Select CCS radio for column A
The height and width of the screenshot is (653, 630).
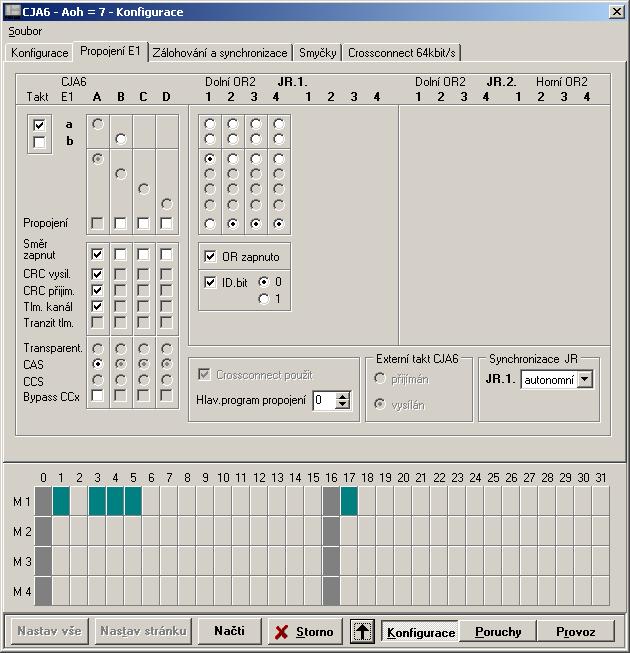click(x=97, y=380)
